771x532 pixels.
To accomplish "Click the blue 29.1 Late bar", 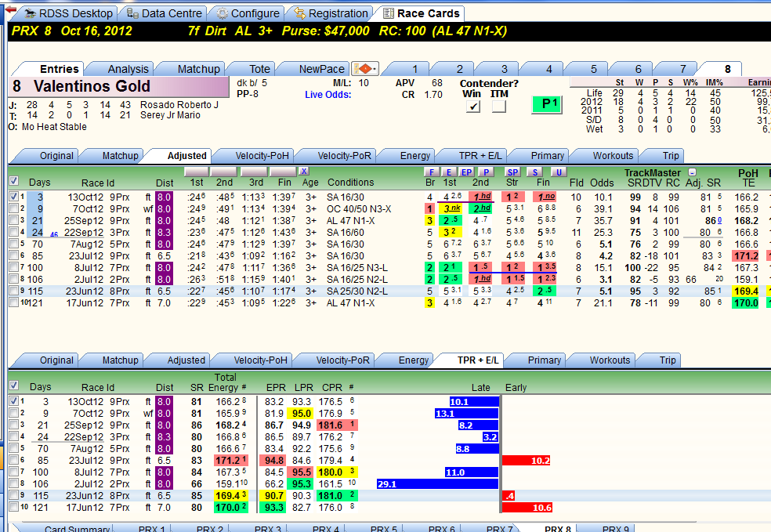I will click(438, 484).
